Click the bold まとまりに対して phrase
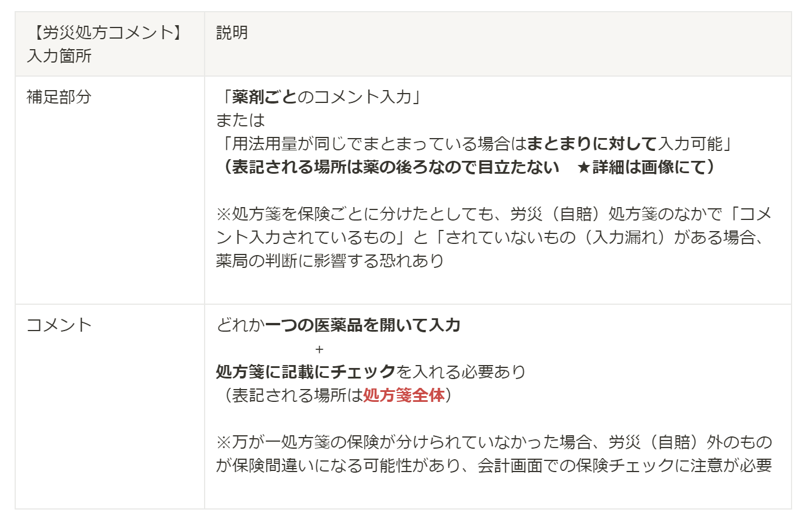The height and width of the screenshot is (523, 812). (592, 144)
